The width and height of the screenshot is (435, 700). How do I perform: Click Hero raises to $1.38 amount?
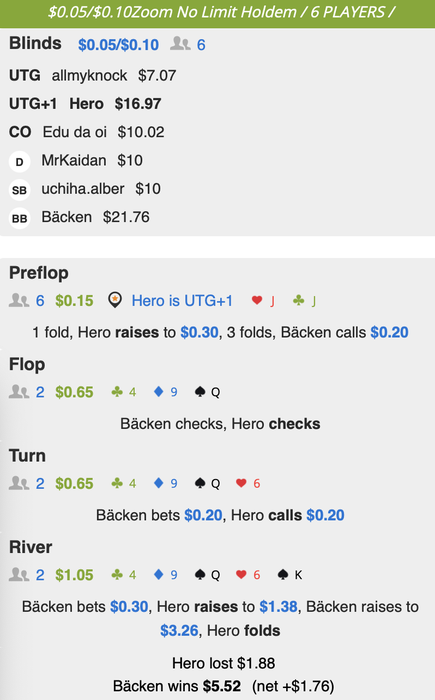click(x=278, y=607)
